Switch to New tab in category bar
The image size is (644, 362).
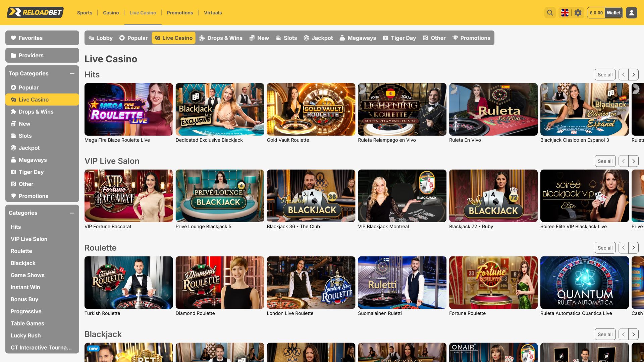(259, 38)
